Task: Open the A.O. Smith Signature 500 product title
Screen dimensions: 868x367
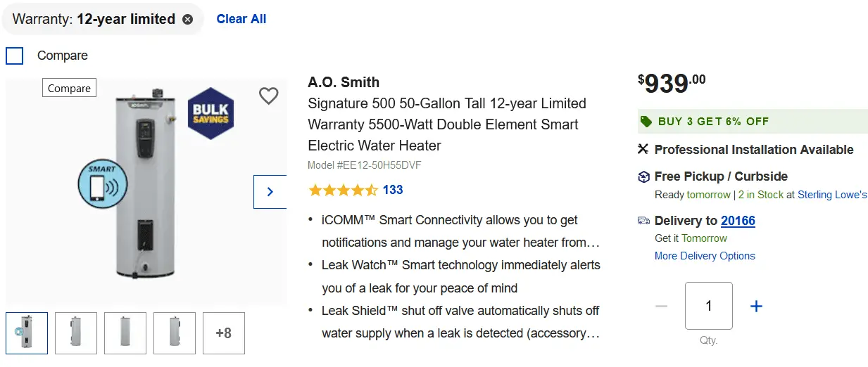Action: [446, 124]
